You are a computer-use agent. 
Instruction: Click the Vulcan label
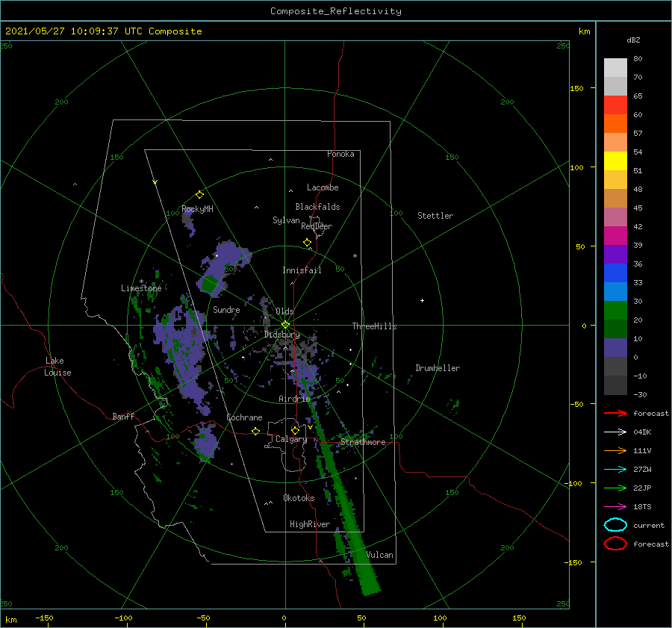click(380, 555)
